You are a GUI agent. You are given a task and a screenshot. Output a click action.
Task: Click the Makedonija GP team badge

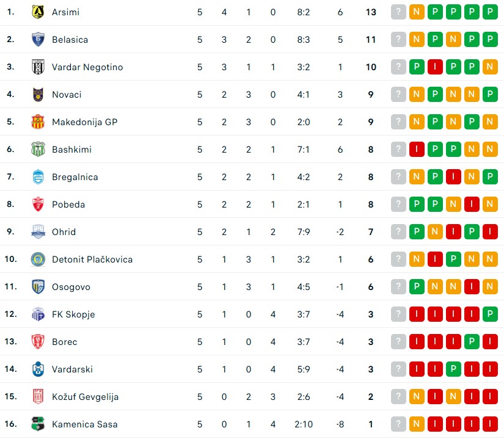tap(38, 122)
